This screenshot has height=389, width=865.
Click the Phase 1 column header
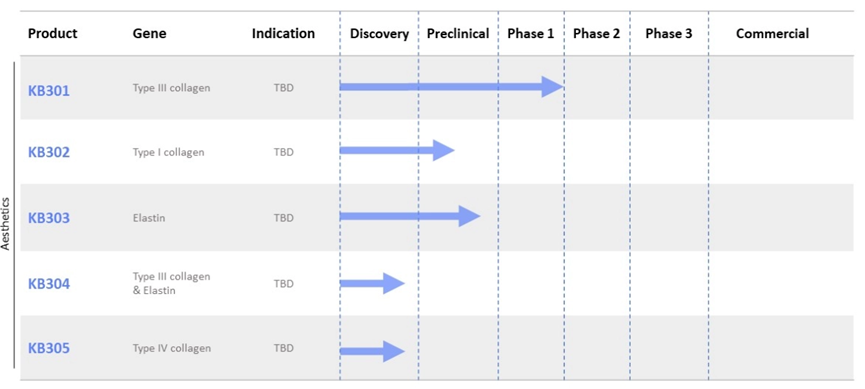[531, 34]
